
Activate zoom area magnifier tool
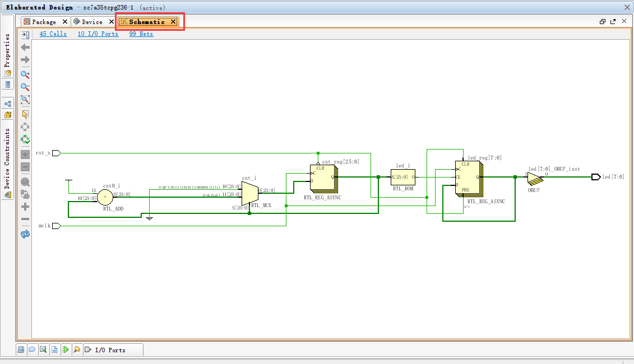(x=25, y=99)
